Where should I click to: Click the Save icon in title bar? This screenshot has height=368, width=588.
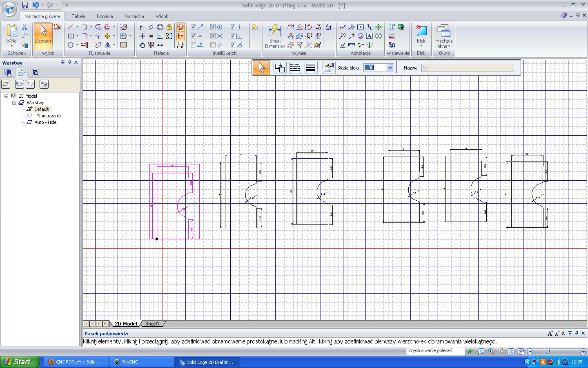click(25, 5)
